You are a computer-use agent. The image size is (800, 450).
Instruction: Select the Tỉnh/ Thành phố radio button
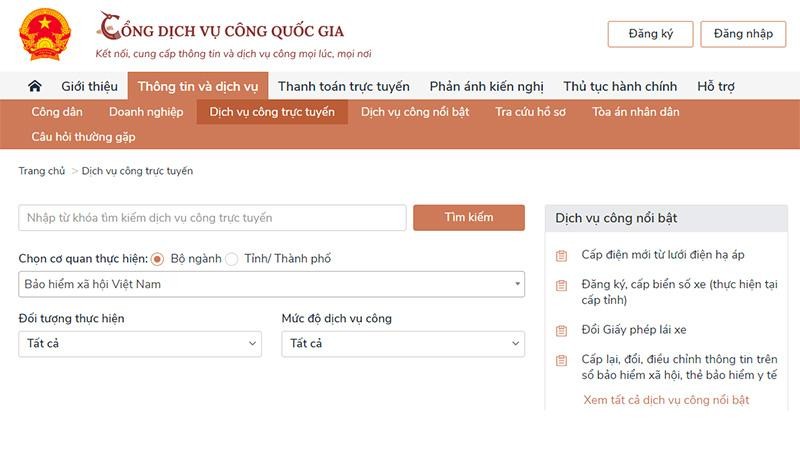click(x=232, y=259)
